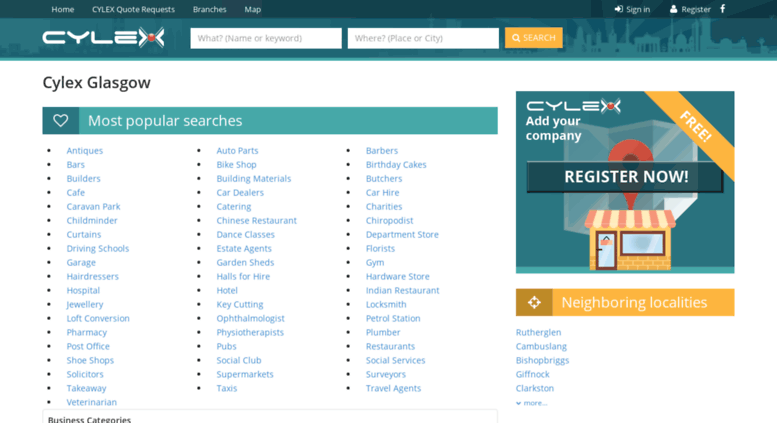777x423 pixels.
Task: Open Clarkston locality link
Action: (x=535, y=388)
